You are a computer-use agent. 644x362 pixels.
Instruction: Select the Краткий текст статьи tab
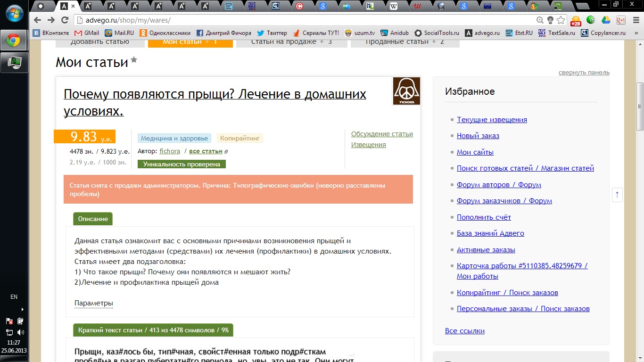[x=153, y=330]
